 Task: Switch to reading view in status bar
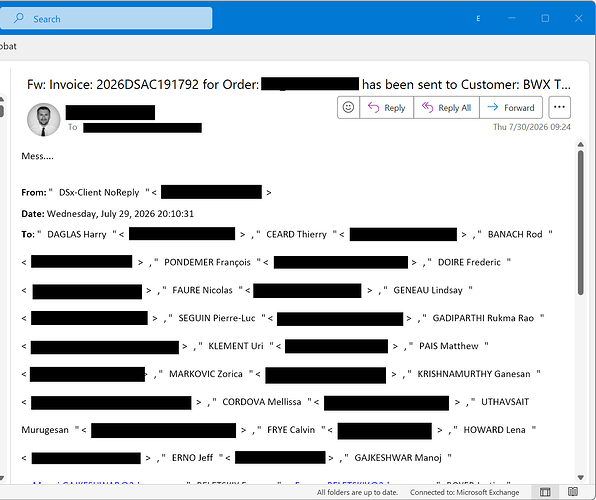(x=573, y=492)
